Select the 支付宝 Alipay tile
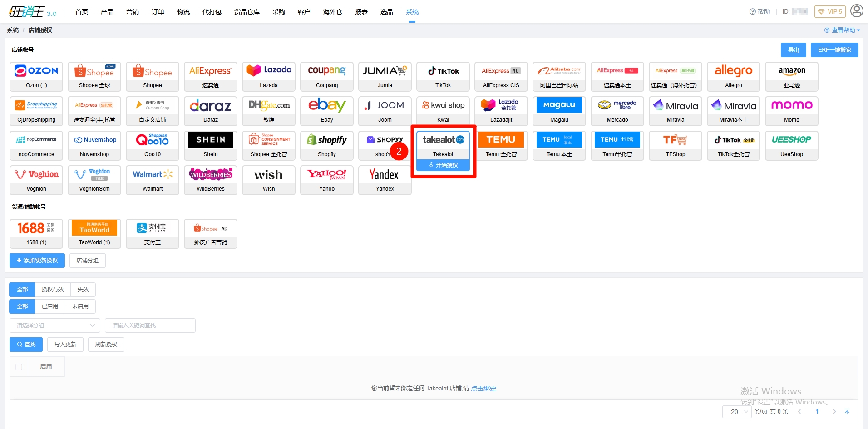This screenshot has width=868, height=429. pyautogui.click(x=153, y=234)
